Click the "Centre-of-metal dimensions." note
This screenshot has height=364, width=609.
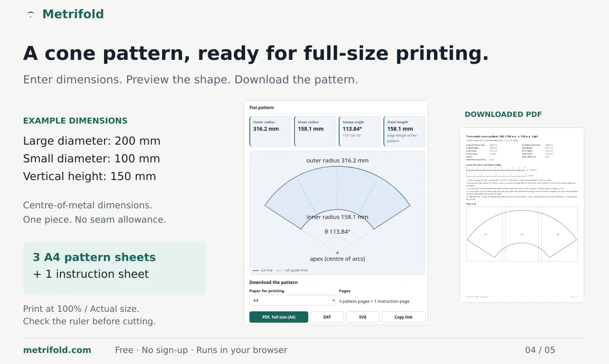point(88,205)
